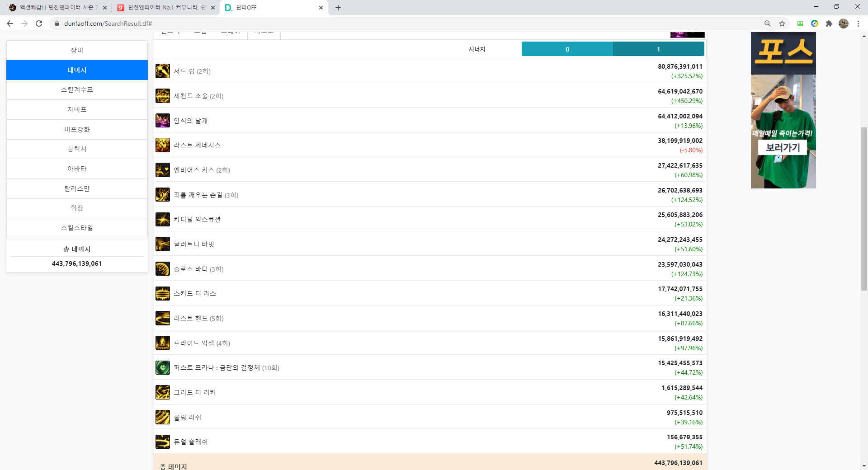Click the 프라이드 악셀 skill icon
868x470 pixels.
[162, 343]
